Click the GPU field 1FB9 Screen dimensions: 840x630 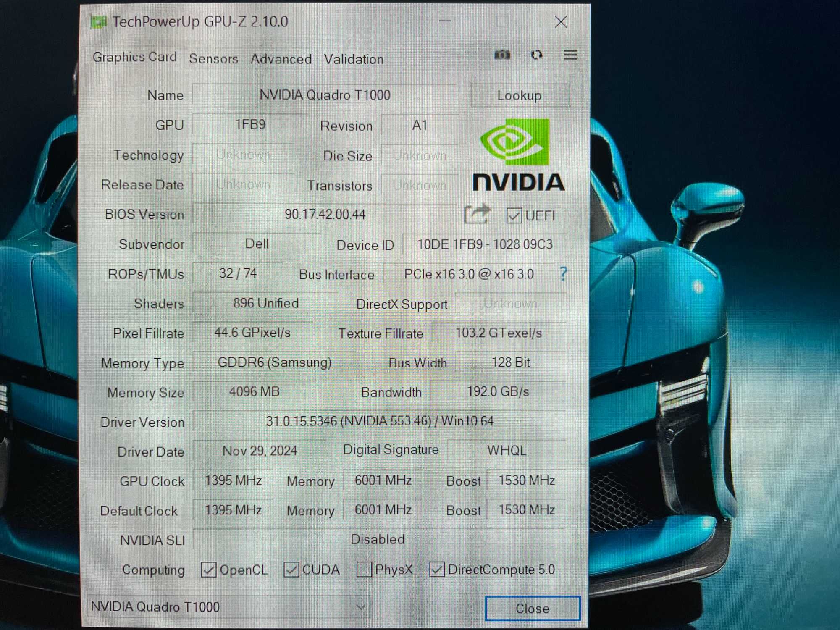click(250, 124)
